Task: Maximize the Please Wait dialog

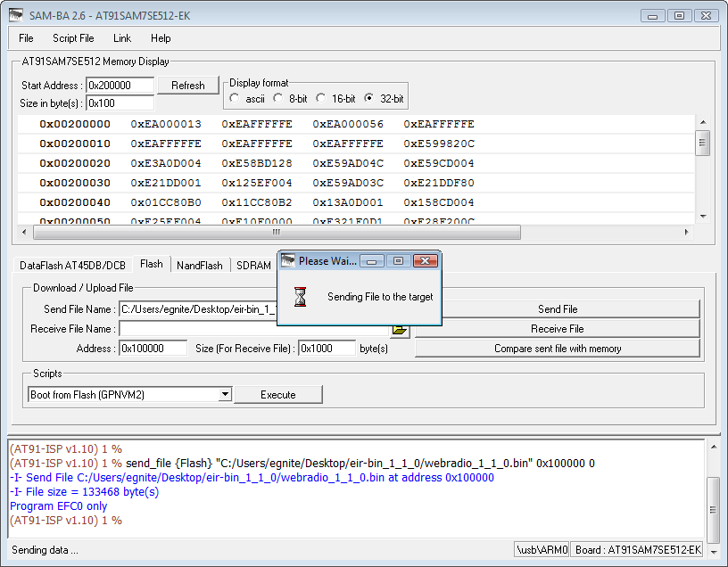Action: (399, 261)
